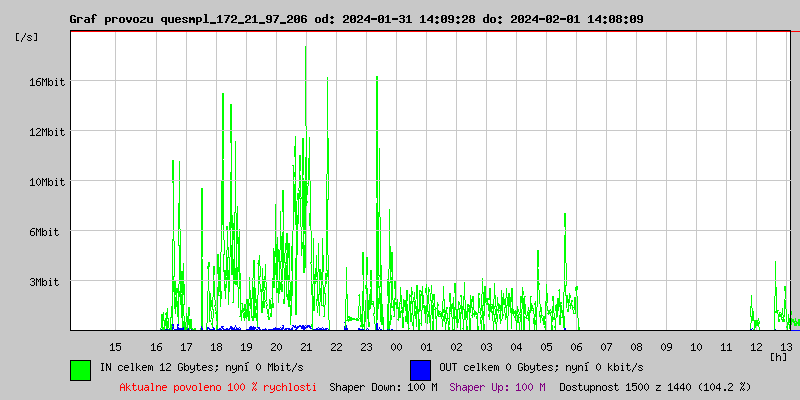The width and height of the screenshot is (800, 400).
Task: Click the 3Mbit y-axis label
Action: [x=45, y=282]
